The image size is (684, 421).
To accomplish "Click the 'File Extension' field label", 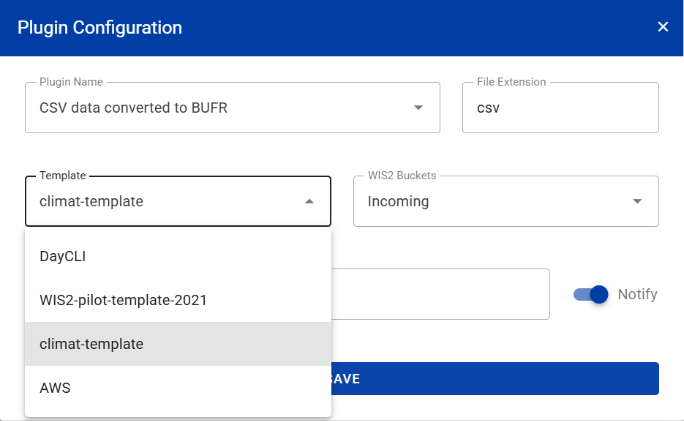I will [x=510, y=82].
